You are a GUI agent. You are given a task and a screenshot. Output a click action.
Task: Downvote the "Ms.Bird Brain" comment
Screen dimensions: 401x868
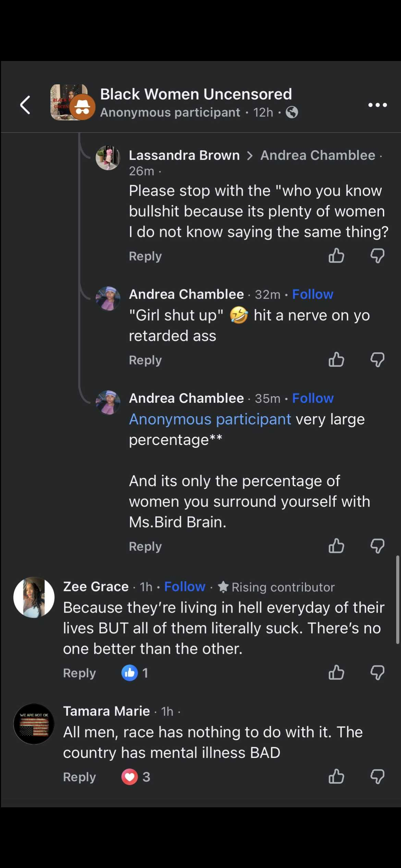(x=377, y=546)
